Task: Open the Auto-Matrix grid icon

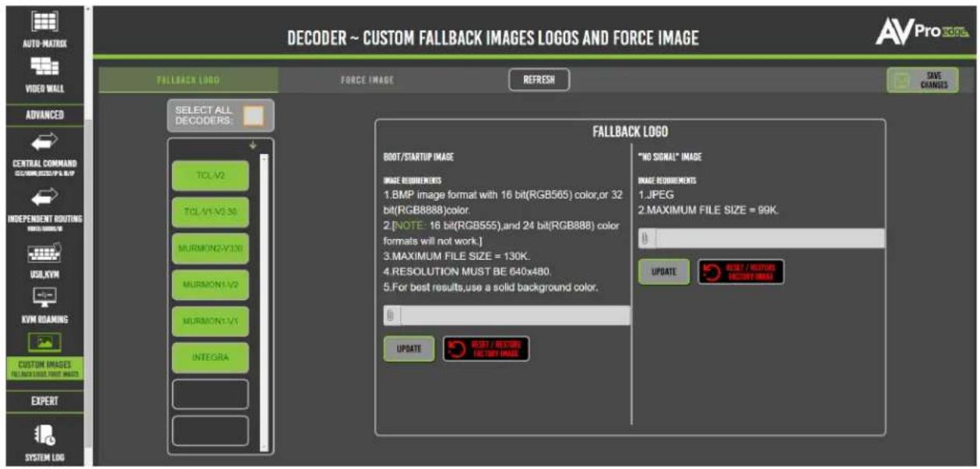Action: pos(44,23)
